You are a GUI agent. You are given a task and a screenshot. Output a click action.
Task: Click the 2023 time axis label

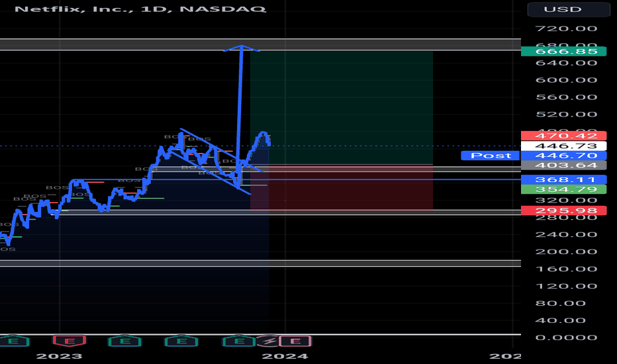point(60,356)
